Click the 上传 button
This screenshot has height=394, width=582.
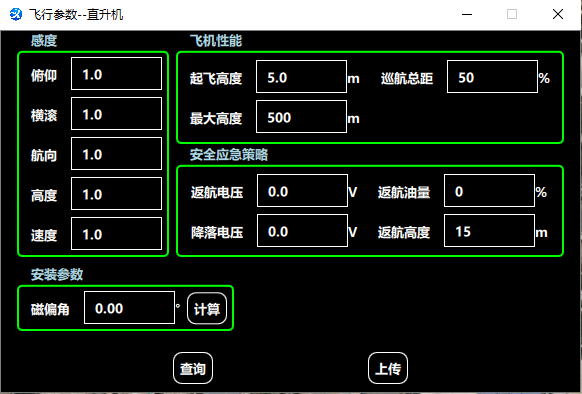tap(388, 368)
